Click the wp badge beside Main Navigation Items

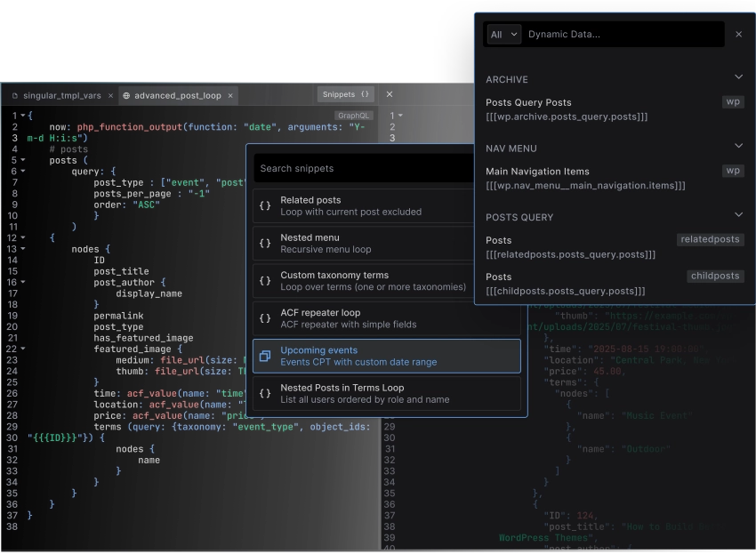(732, 171)
